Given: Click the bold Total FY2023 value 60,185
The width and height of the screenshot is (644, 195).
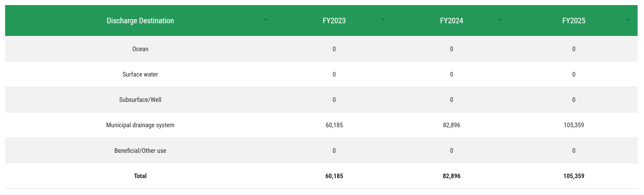Looking at the screenshot, I should pos(334,176).
